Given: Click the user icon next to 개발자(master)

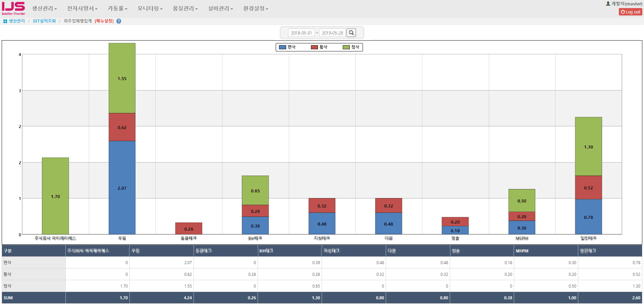Looking at the screenshot, I should tap(608, 3).
